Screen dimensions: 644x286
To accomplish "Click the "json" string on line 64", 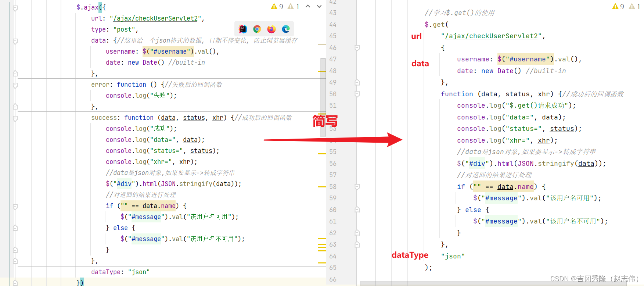I will point(453,256).
